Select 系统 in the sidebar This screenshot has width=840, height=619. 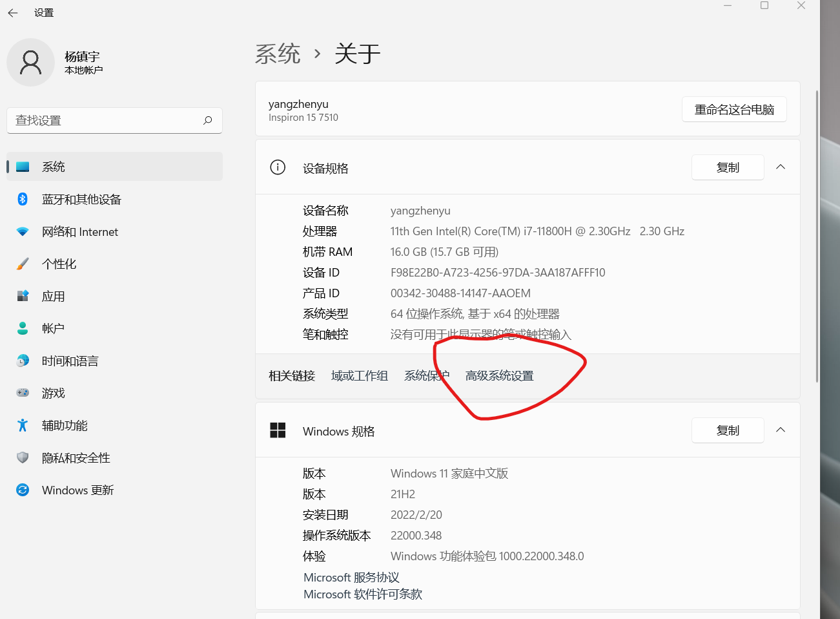click(x=114, y=167)
